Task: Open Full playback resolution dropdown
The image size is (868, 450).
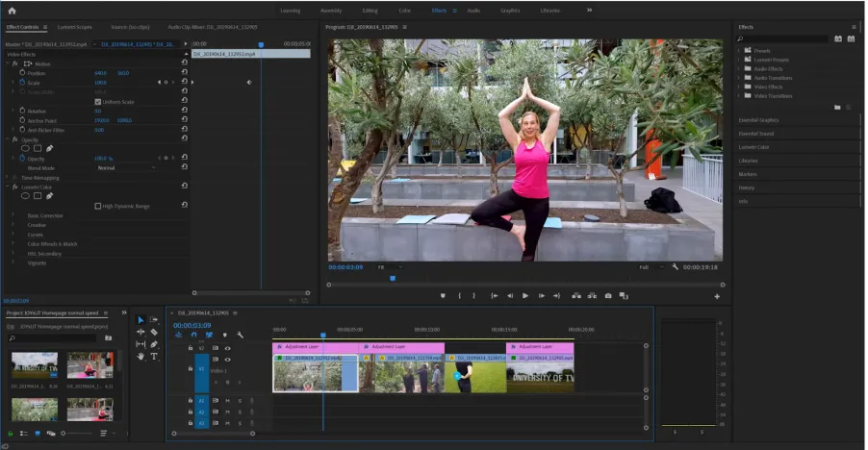Action: coord(651,267)
